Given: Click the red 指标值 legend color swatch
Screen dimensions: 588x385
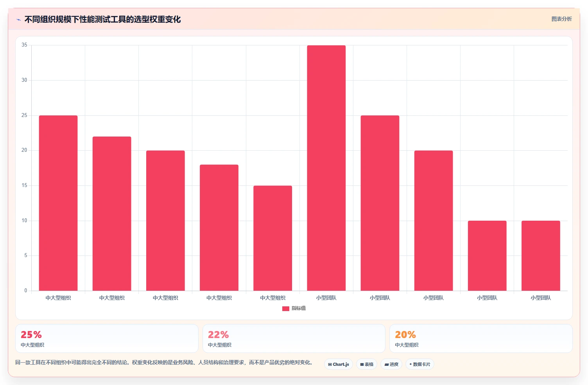Looking at the screenshot, I should point(285,309).
